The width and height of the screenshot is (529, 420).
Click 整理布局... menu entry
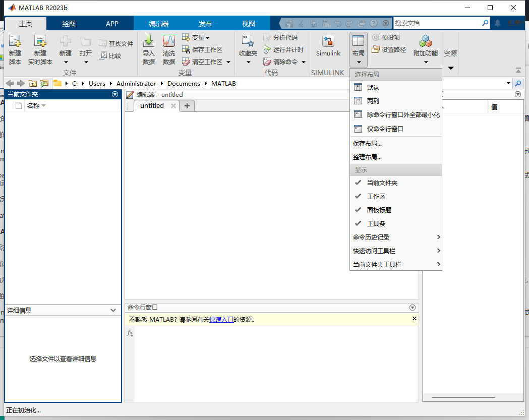[396, 157]
